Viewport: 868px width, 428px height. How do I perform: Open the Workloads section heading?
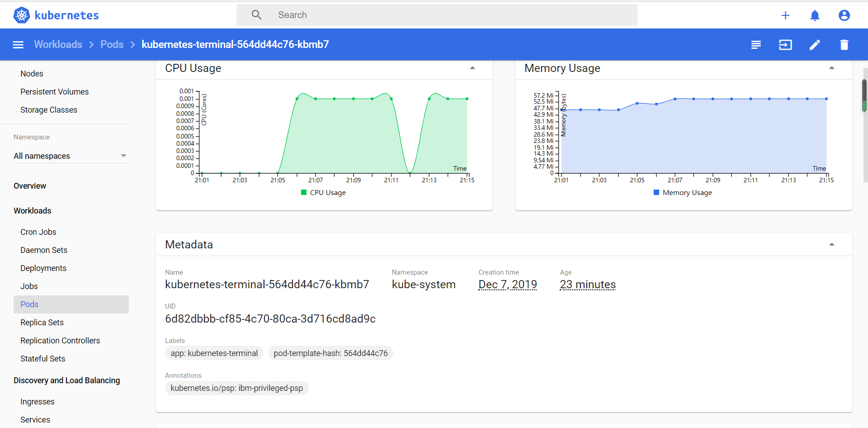coord(33,210)
